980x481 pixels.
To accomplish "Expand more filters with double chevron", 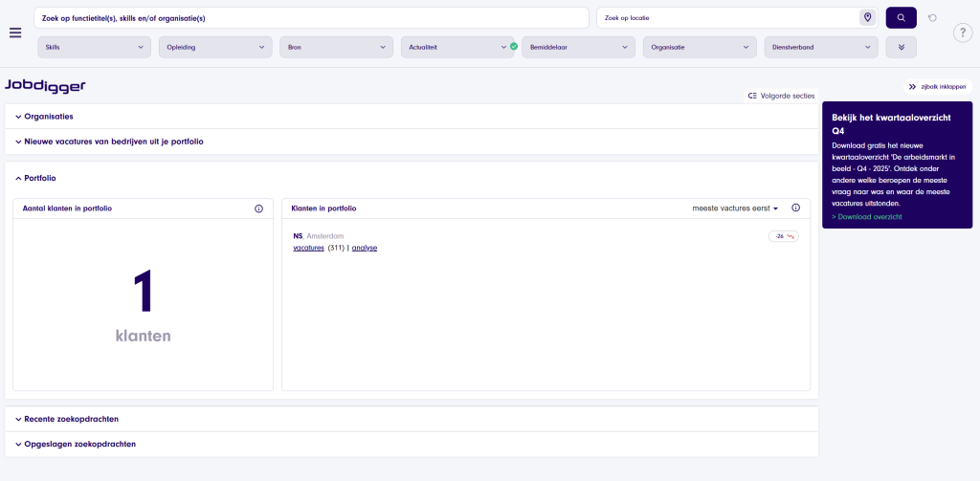I will pyautogui.click(x=901, y=47).
